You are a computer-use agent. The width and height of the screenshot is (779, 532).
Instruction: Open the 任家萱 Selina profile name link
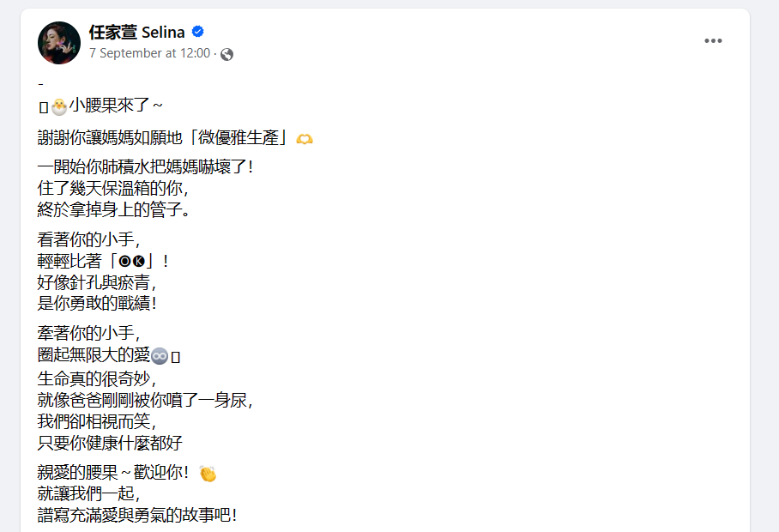point(136,33)
